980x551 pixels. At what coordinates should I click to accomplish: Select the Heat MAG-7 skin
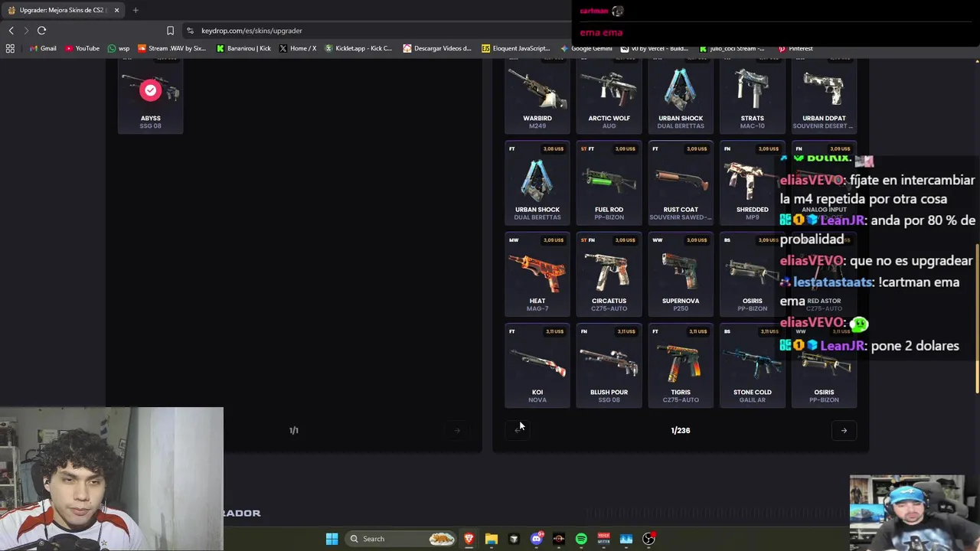click(x=537, y=274)
